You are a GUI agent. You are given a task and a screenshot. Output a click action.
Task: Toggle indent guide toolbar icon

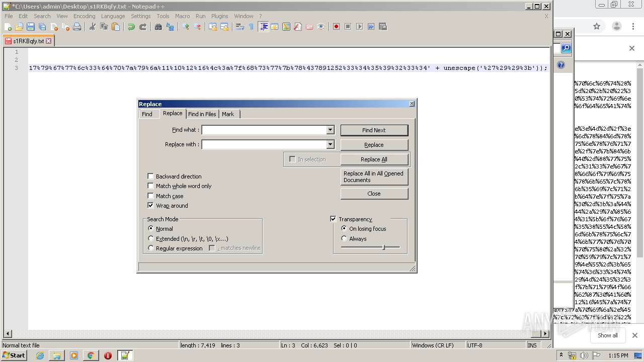(x=263, y=27)
